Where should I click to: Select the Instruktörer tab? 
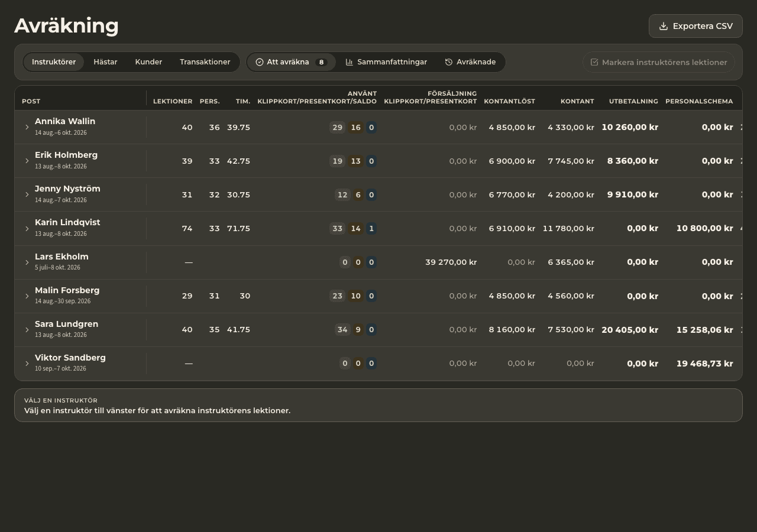click(x=54, y=62)
